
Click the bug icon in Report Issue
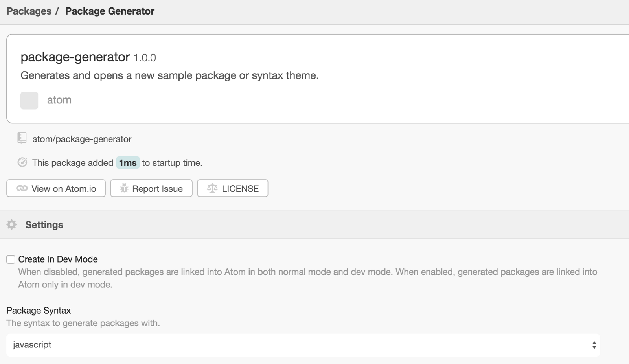[x=124, y=188]
